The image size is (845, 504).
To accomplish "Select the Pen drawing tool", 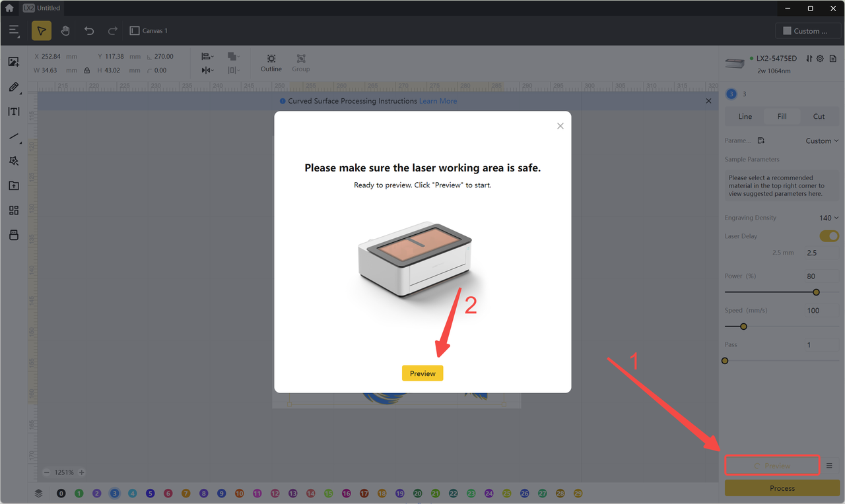I will tap(13, 87).
